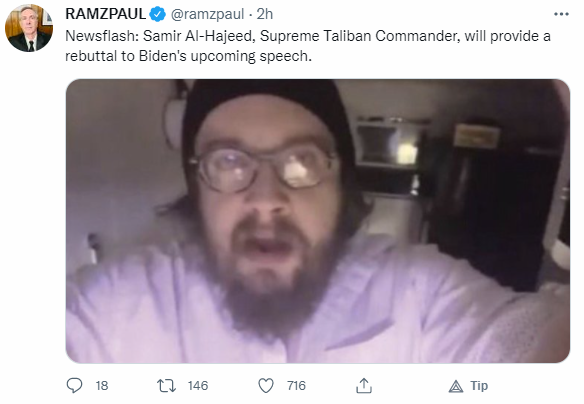584x404 pixels.
Task: Open the share tweet upload icon
Action: coord(364,386)
